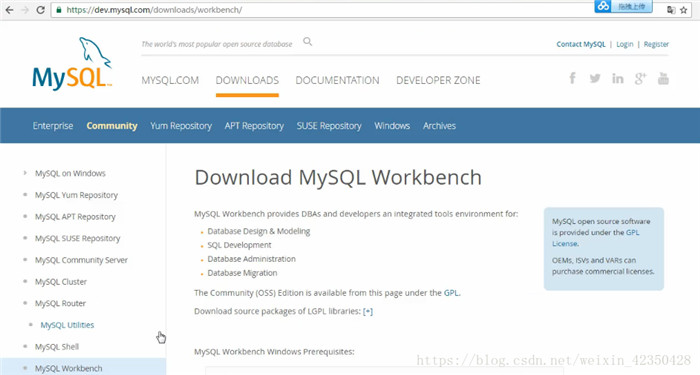Image resolution: width=700 pixels, height=375 pixels.
Task: Click the translate icon in address bar
Action: click(671, 10)
